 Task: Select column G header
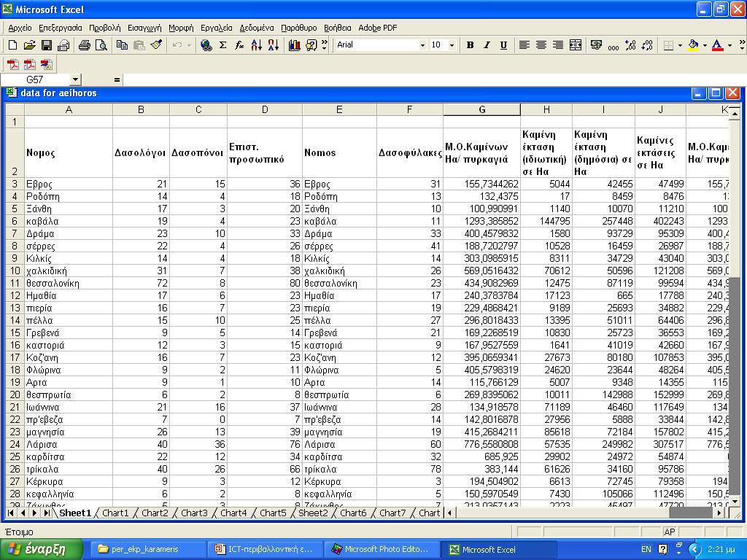(481, 109)
